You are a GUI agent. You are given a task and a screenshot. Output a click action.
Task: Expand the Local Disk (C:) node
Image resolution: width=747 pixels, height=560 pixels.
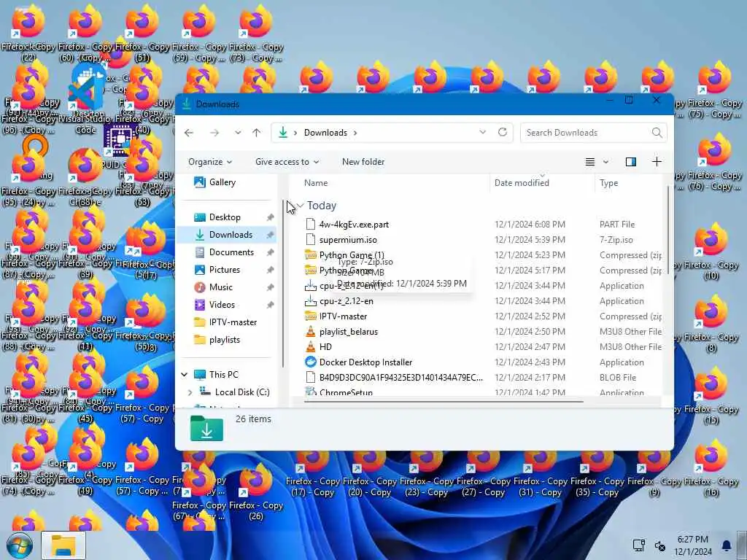[190, 392]
